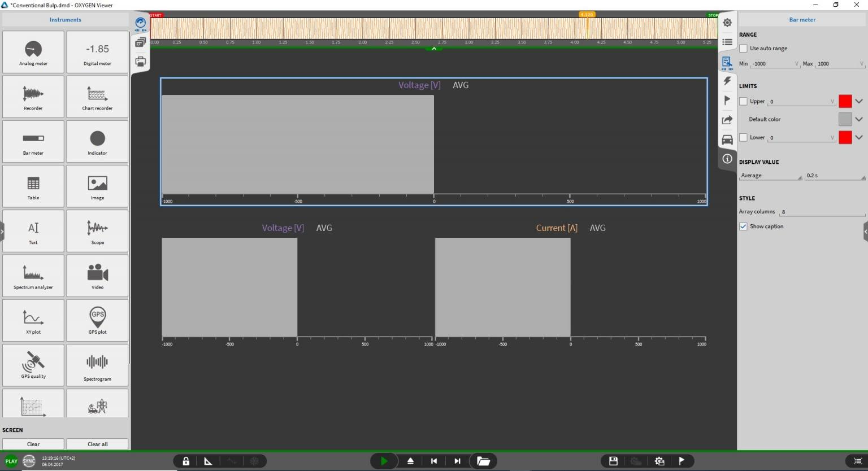Screen dimensions: 868x471
Task: Insert a Table instrument
Action: coord(33,186)
